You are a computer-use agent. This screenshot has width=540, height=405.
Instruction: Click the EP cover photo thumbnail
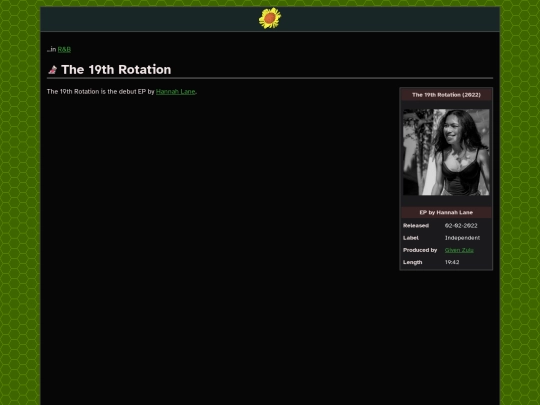[446, 152]
